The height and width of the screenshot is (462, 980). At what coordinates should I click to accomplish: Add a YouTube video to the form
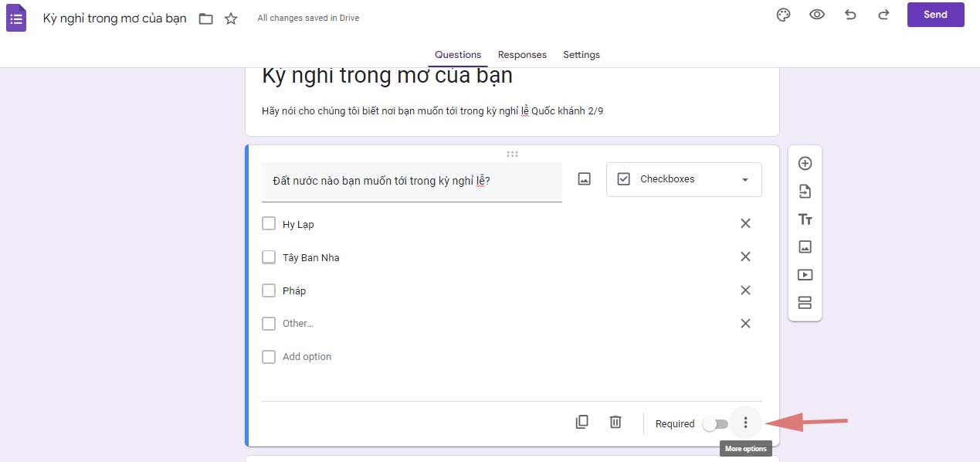805,274
